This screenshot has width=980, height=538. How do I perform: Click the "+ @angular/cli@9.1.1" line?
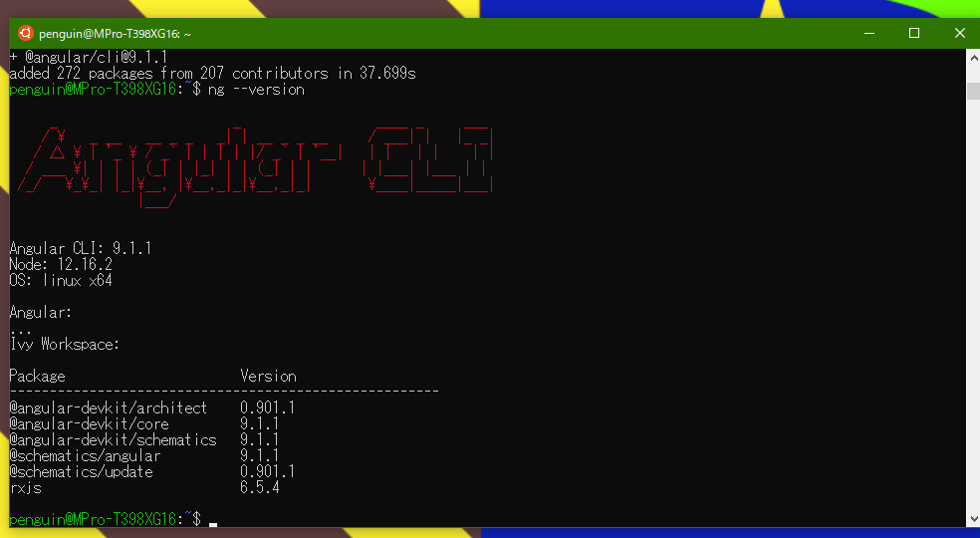click(89, 58)
